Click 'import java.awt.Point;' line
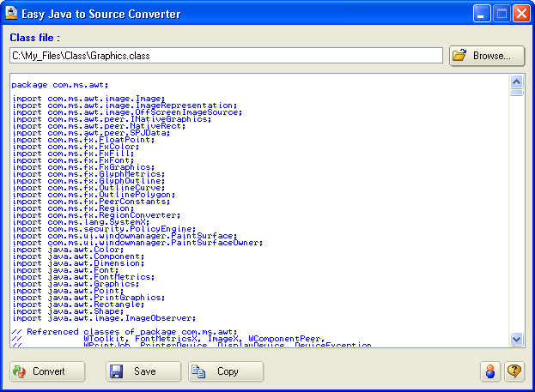 click(x=68, y=291)
